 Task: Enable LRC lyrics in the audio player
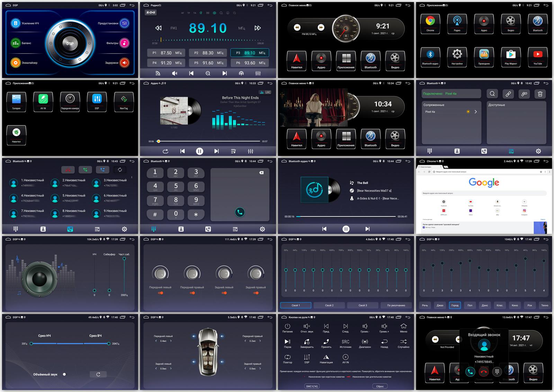pos(267,92)
